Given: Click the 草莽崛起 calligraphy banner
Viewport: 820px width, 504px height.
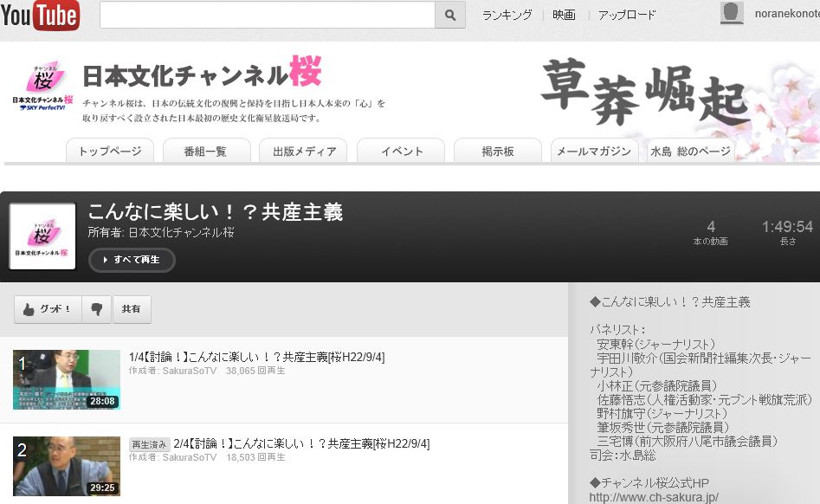Looking at the screenshot, I should coord(645,92).
